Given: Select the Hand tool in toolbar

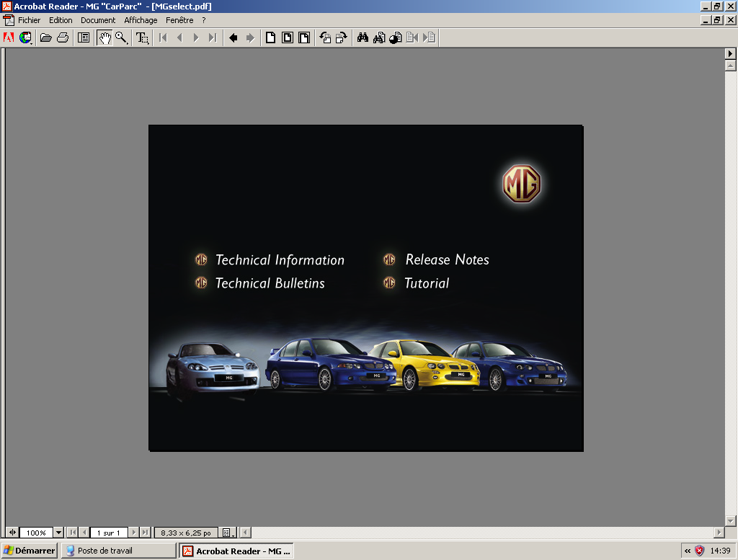Looking at the screenshot, I should [x=105, y=37].
